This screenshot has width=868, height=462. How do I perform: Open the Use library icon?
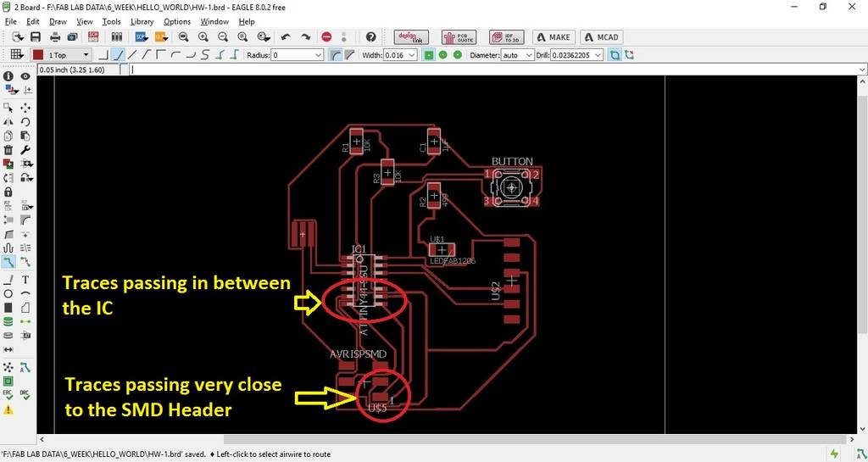coord(116,37)
